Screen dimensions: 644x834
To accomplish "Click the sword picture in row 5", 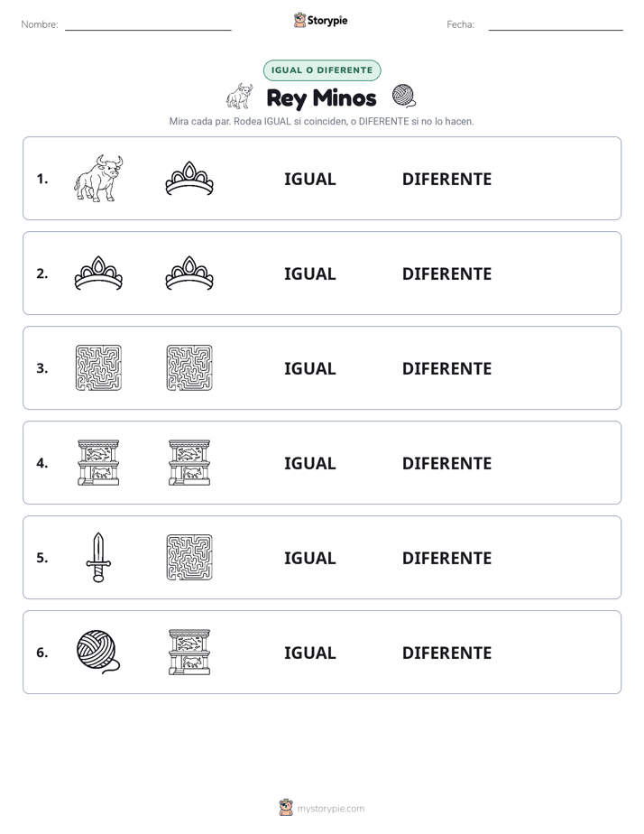I will click(98, 558).
